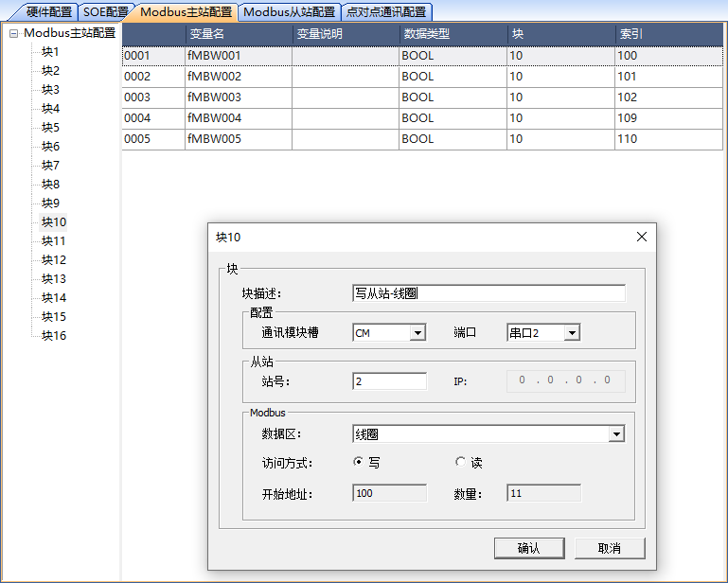The image size is (728, 583).
Task: Select 块5 in the tree
Action: click(50, 127)
